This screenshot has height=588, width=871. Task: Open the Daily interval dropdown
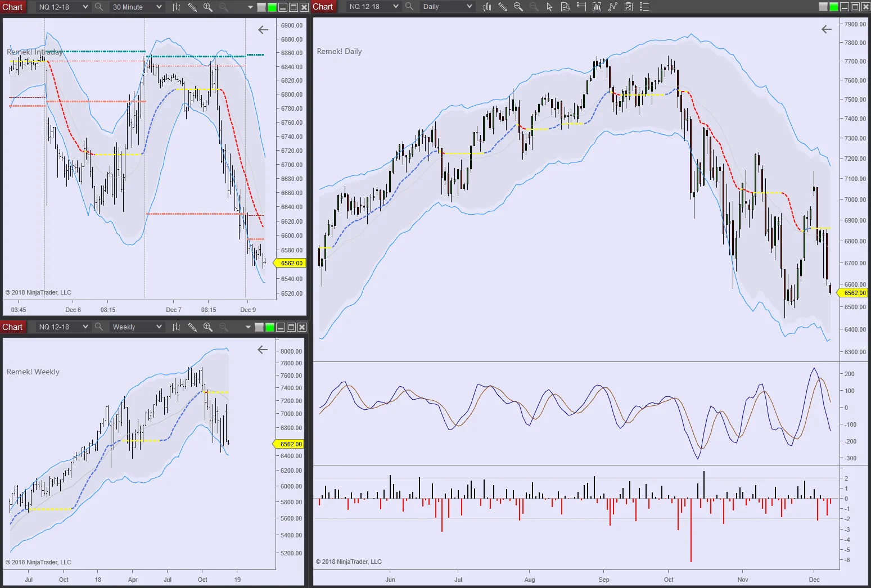447,7
